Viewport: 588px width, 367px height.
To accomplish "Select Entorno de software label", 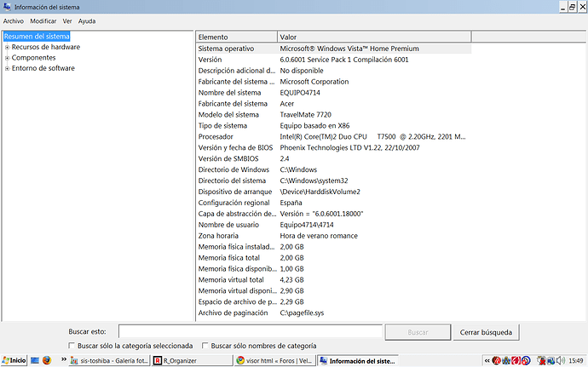I will point(43,68).
